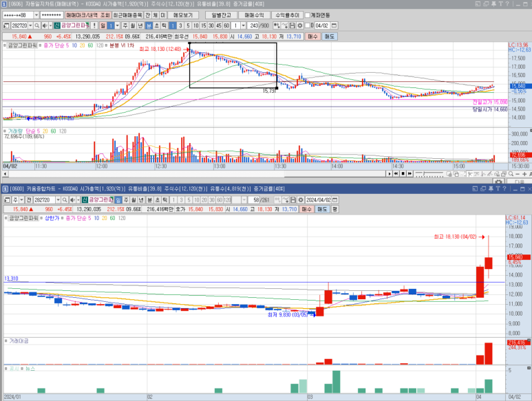Click the left scroll arrow under top chart
The width and height of the screenshot is (532, 401).
[5, 174]
